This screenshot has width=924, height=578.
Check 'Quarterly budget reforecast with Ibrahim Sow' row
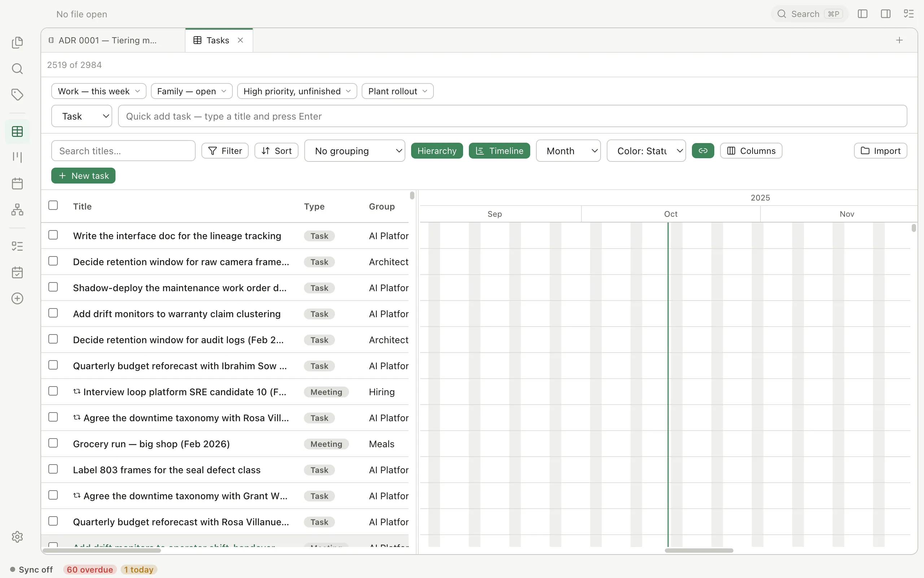(x=53, y=365)
